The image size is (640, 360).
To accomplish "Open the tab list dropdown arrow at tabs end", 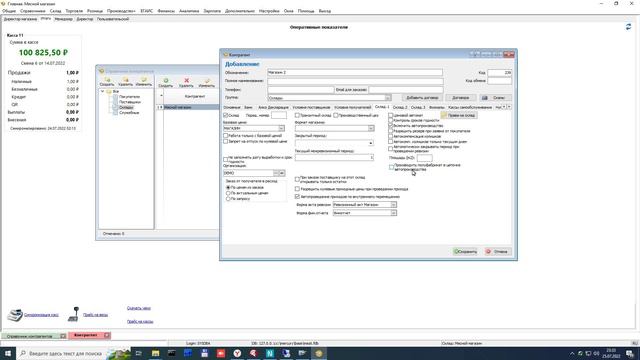I will [509, 107].
